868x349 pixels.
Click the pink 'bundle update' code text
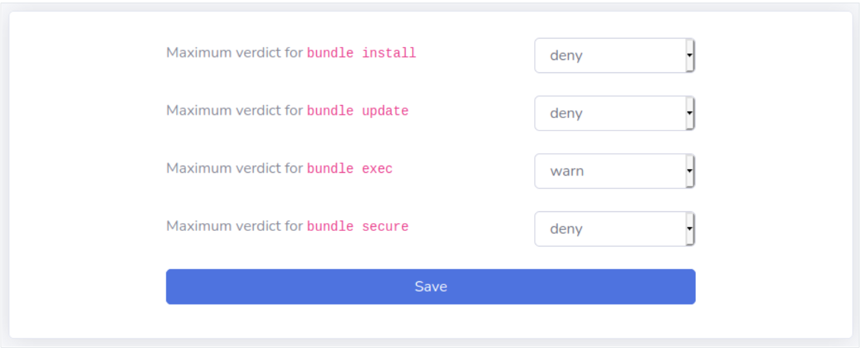pos(357,111)
